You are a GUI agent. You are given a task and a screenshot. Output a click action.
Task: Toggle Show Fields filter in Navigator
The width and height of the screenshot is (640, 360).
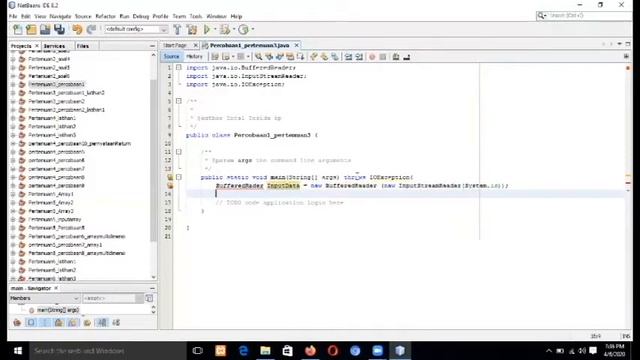(31, 322)
